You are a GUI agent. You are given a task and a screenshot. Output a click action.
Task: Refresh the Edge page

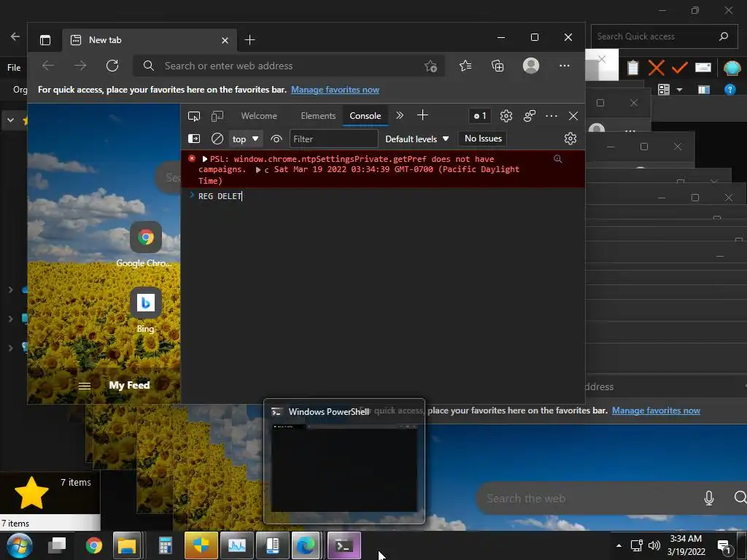112,66
